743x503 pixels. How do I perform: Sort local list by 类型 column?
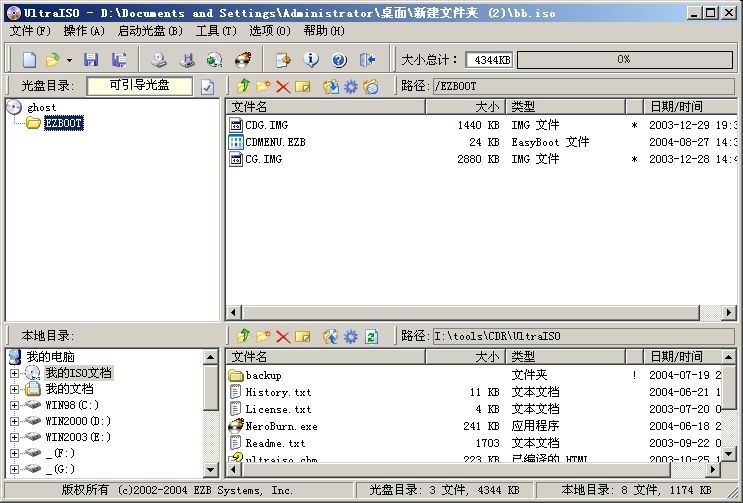[565, 356]
